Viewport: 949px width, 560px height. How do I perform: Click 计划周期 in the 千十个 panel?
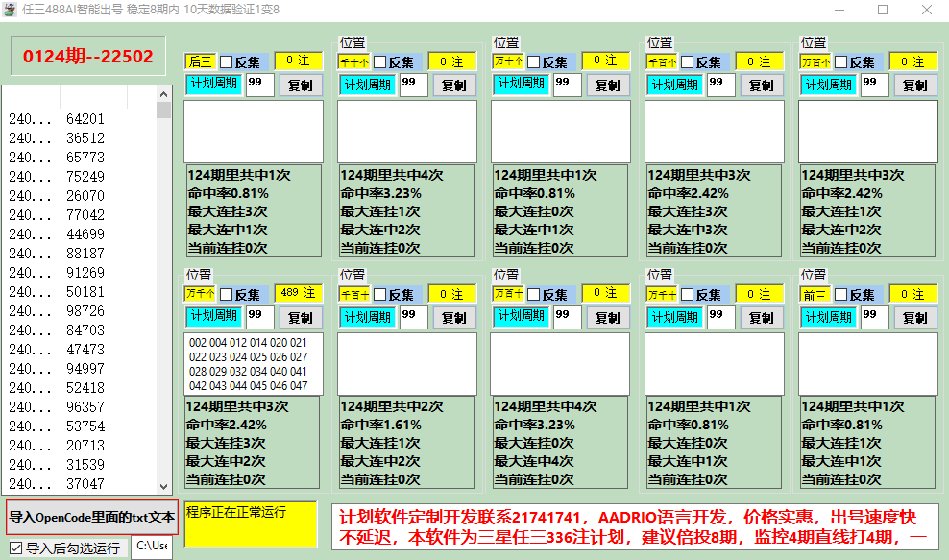(x=367, y=85)
